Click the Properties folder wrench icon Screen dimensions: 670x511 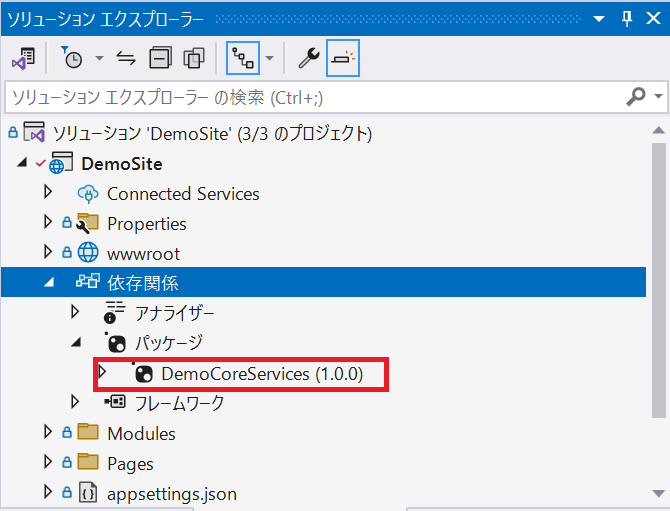click(88, 223)
